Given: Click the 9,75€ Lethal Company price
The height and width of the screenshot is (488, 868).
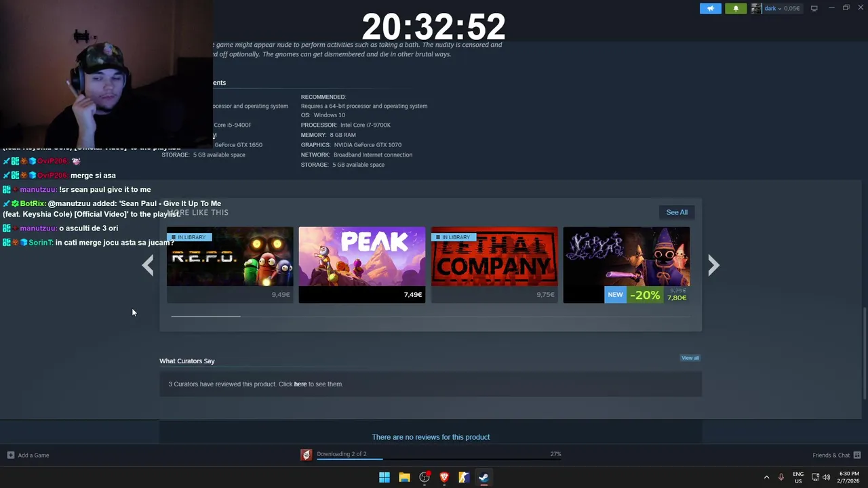Looking at the screenshot, I should 545,295.
